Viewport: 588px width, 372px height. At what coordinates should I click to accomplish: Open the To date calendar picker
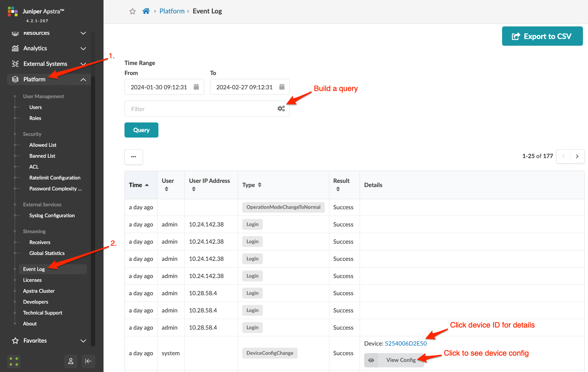[x=282, y=87]
